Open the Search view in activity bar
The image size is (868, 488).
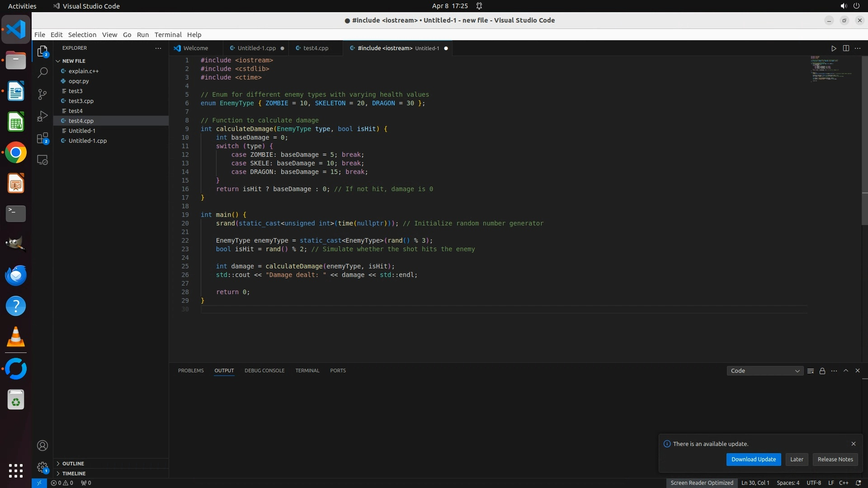(42, 72)
